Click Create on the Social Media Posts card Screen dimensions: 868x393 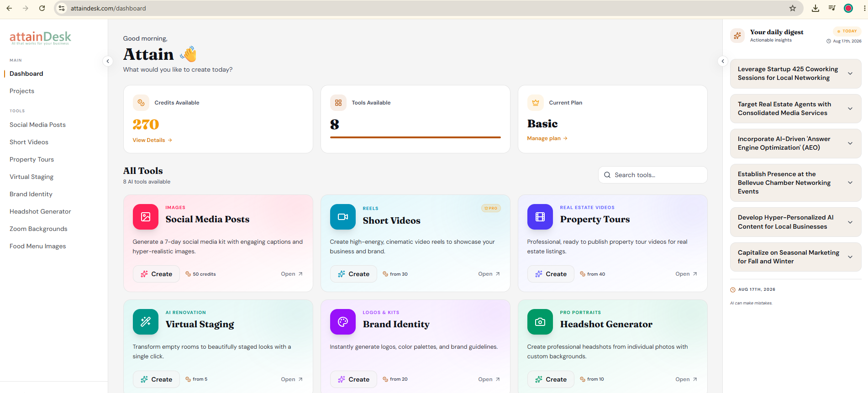pos(156,274)
